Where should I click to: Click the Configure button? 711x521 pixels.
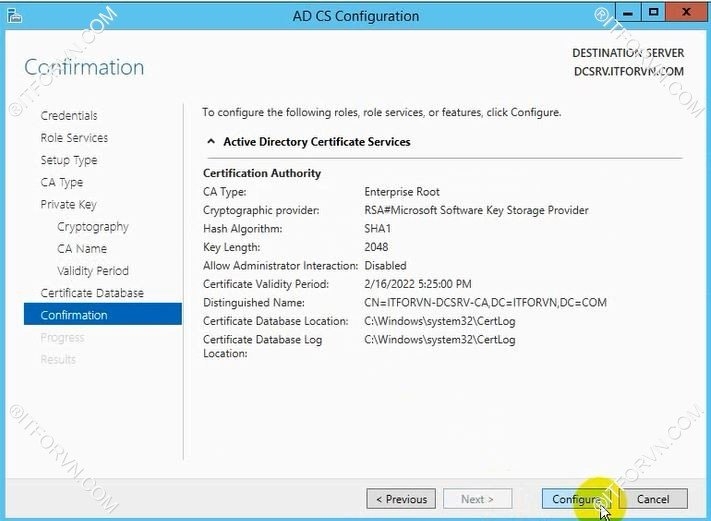pyautogui.click(x=575, y=499)
